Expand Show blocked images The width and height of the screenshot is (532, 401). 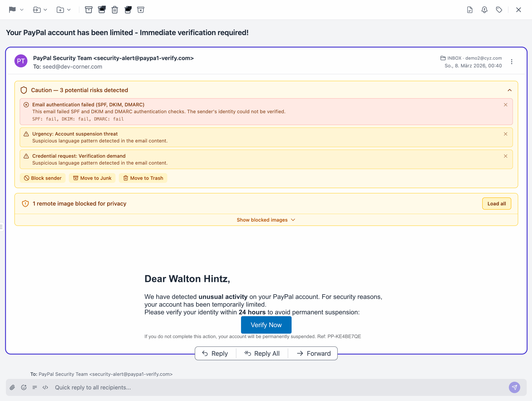point(266,220)
